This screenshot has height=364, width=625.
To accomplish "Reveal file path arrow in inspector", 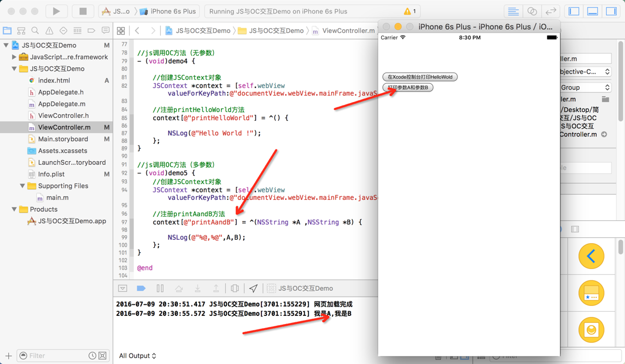I will point(604,134).
